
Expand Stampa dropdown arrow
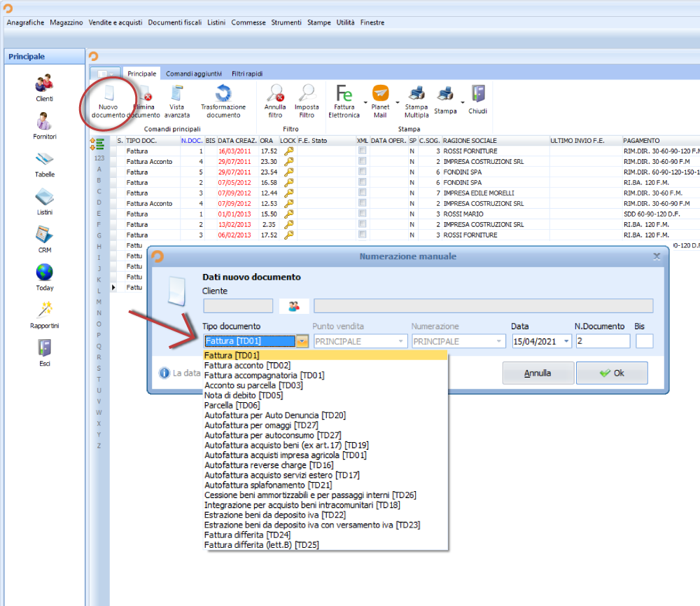coord(463,103)
